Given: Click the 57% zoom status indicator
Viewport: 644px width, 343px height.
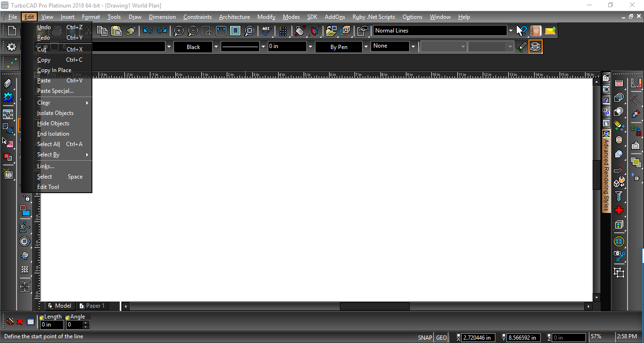Looking at the screenshot, I should [x=596, y=337].
